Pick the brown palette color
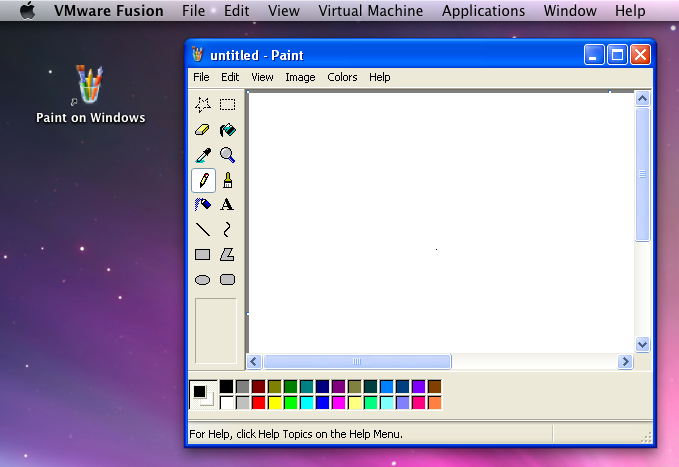Image resolution: width=679 pixels, height=467 pixels. (434, 386)
